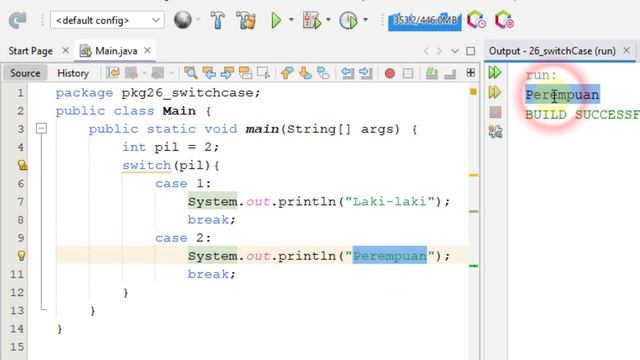Click Find Previous Occurrence icon
This screenshot has height=360, width=640.
tap(209, 73)
